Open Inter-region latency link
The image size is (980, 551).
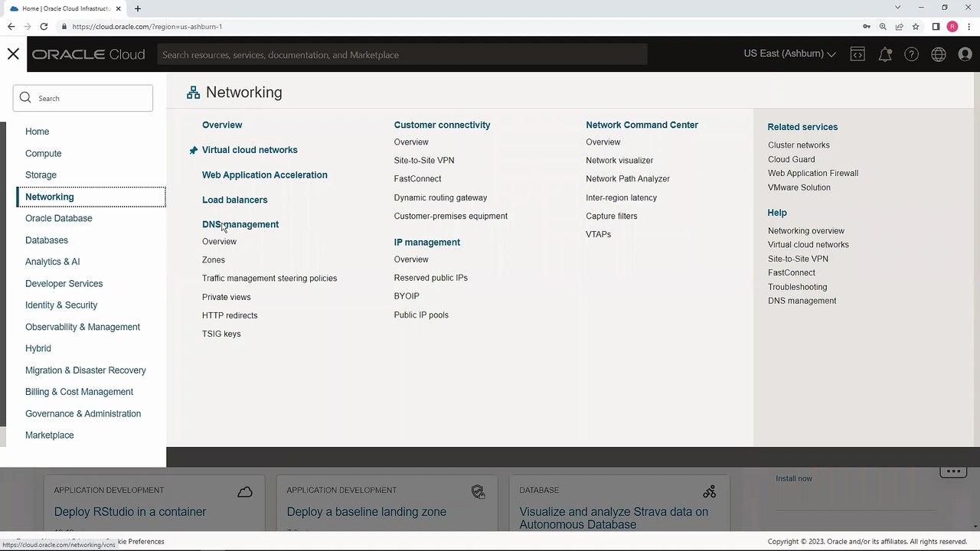[x=621, y=197]
